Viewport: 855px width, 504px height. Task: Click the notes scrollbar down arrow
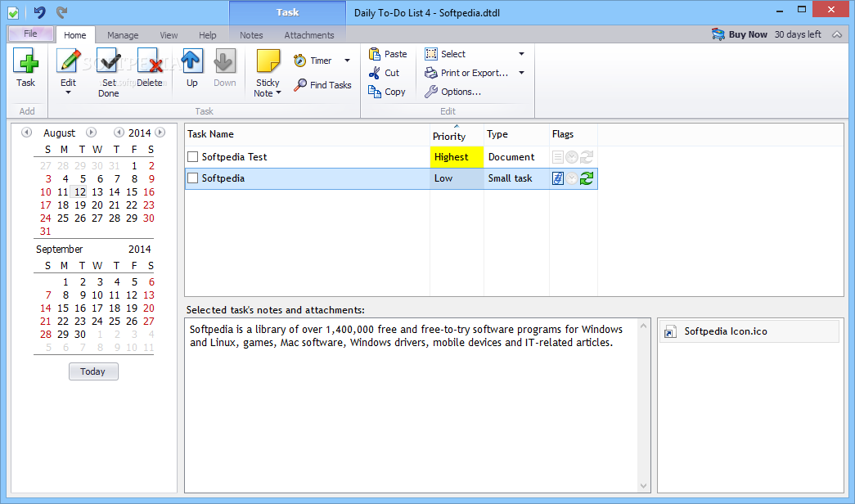tap(643, 486)
